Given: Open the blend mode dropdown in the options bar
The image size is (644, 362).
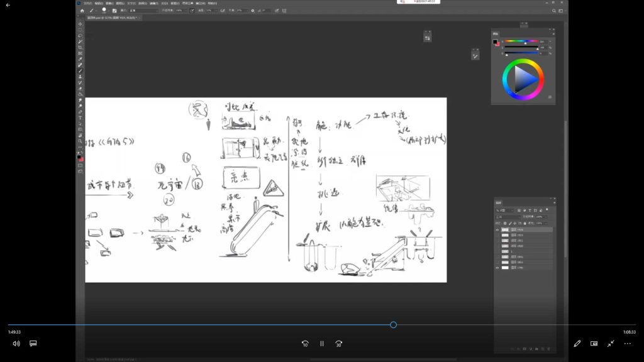Looking at the screenshot, I should 143,11.
